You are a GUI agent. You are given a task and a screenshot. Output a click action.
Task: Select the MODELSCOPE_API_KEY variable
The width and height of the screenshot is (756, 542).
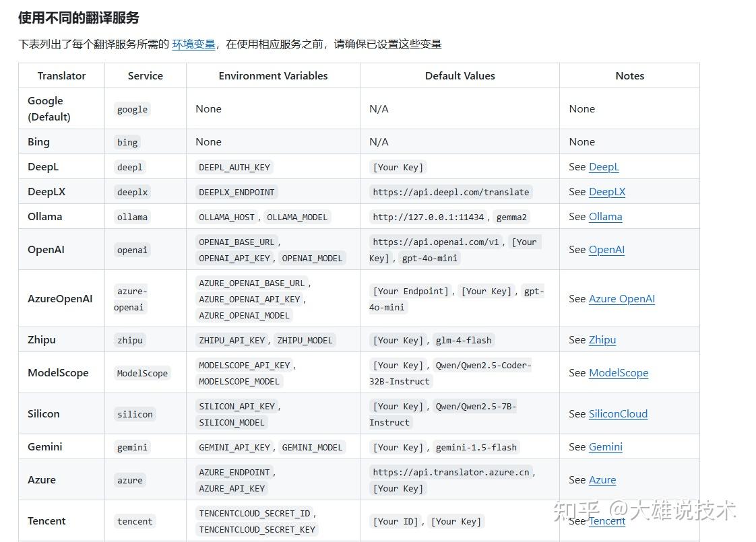[245, 366]
